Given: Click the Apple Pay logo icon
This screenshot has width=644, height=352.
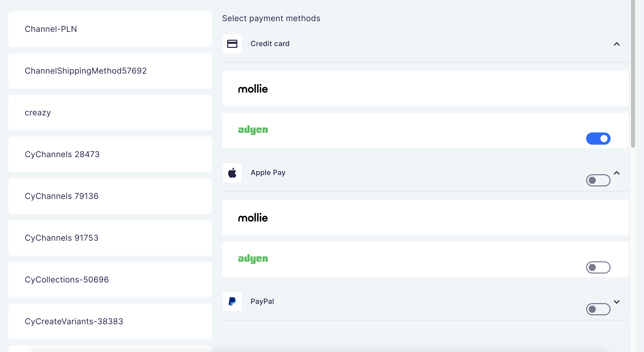Looking at the screenshot, I should tap(232, 172).
